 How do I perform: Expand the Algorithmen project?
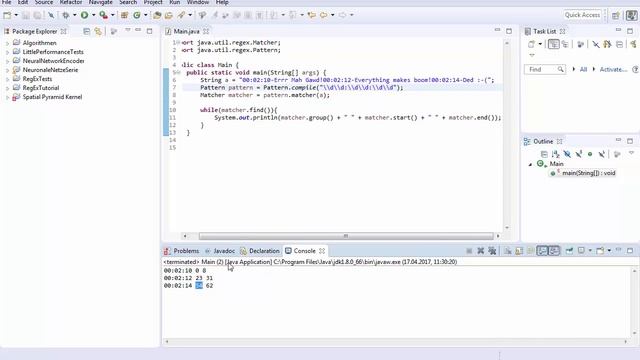[x=7, y=43]
